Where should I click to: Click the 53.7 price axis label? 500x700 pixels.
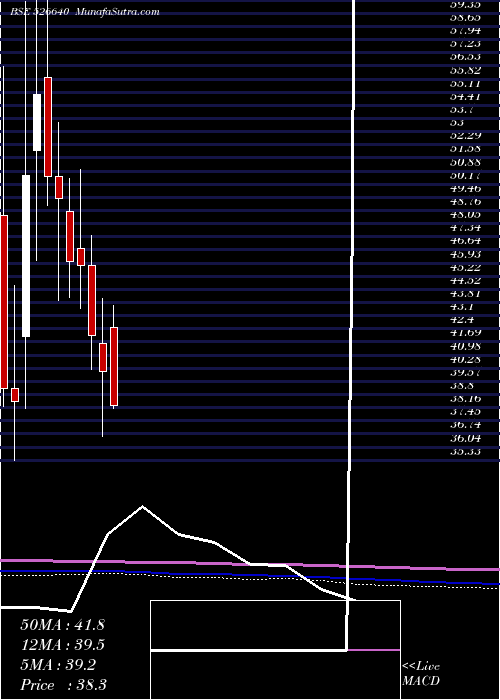pyautogui.click(x=462, y=110)
